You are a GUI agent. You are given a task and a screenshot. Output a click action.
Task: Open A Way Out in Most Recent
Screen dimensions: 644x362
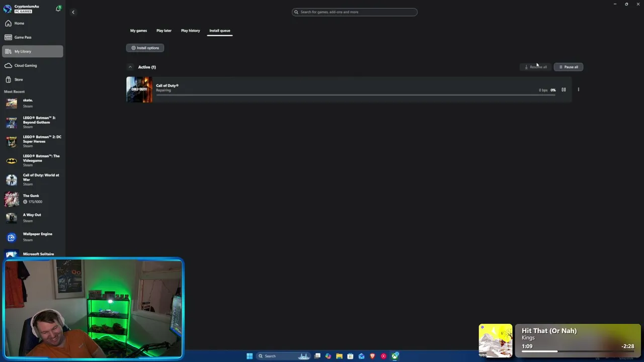(32, 218)
